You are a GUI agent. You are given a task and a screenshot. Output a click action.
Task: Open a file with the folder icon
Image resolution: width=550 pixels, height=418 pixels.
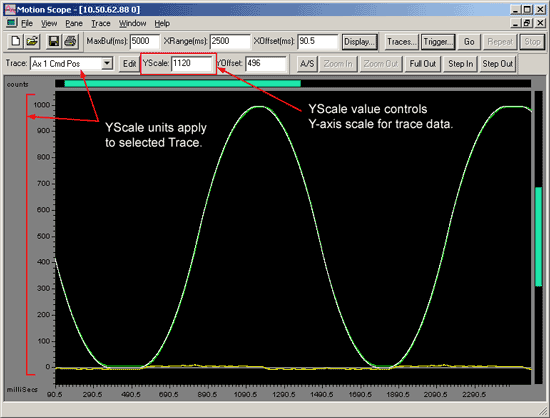(x=32, y=41)
